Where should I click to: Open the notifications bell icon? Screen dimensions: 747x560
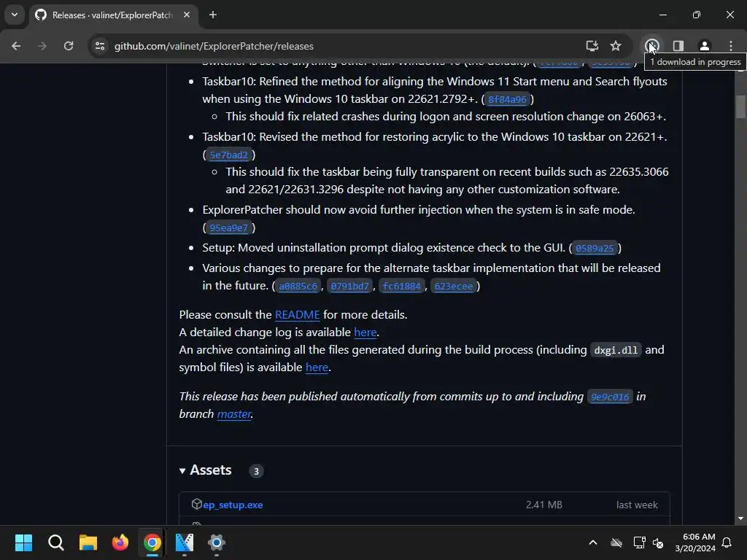coord(727,542)
